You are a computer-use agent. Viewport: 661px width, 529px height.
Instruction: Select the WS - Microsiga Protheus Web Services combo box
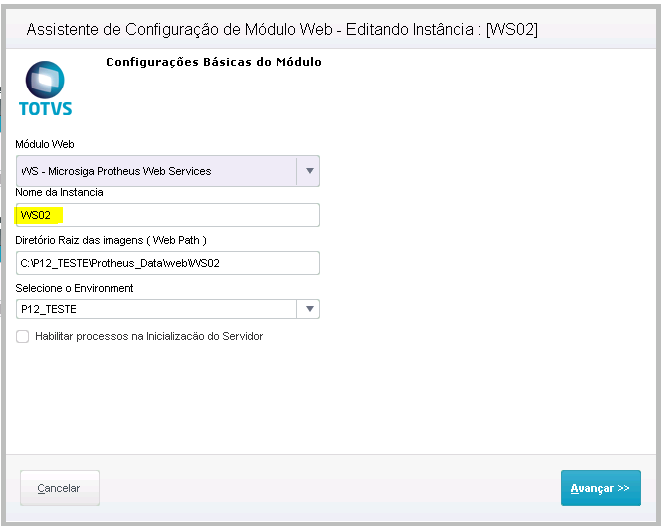(x=156, y=171)
